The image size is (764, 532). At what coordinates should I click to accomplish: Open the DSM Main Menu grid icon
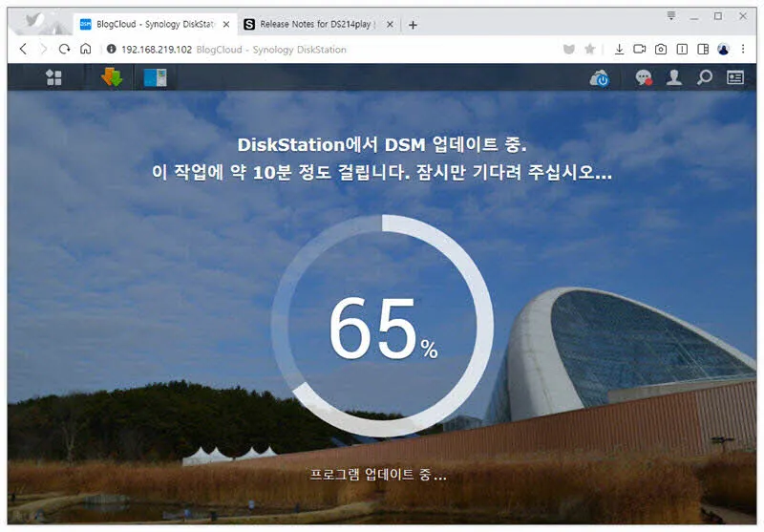tap(53, 78)
